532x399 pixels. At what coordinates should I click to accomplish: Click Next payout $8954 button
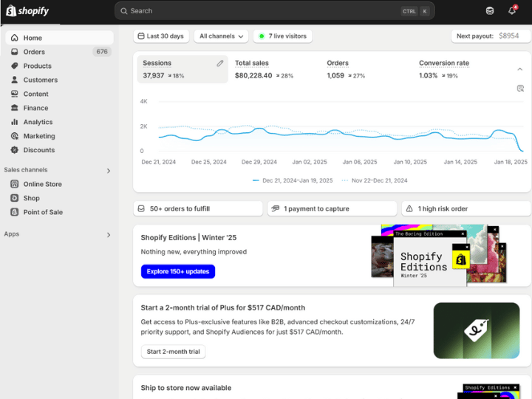(491, 36)
